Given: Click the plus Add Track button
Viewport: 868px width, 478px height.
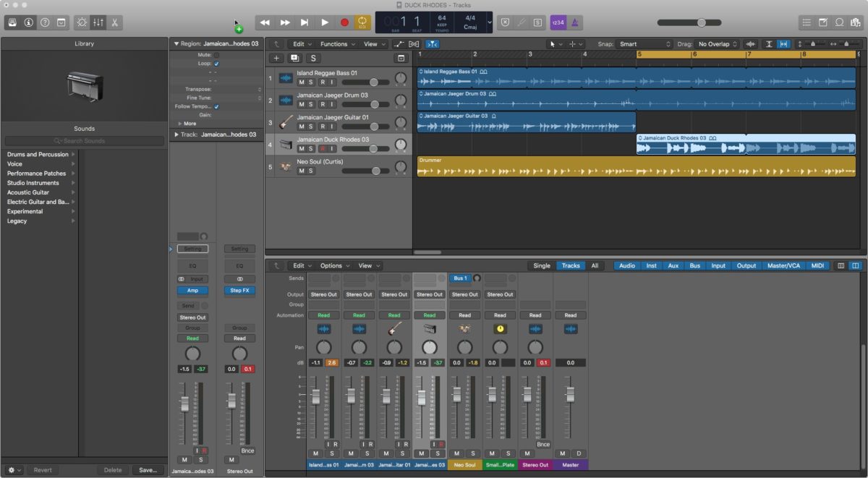Looking at the screenshot, I should (x=276, y=58).
